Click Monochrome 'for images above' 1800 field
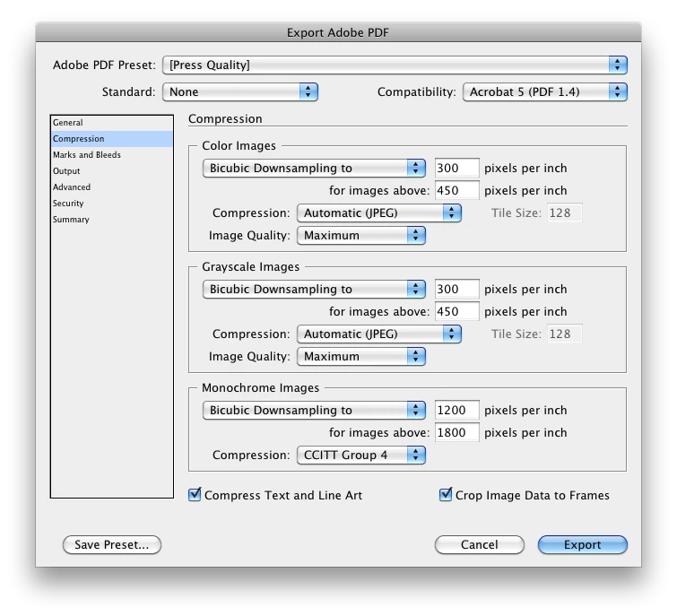Image resolution: width=677 pixels, height=616 pixels. [x=456, y=432]
